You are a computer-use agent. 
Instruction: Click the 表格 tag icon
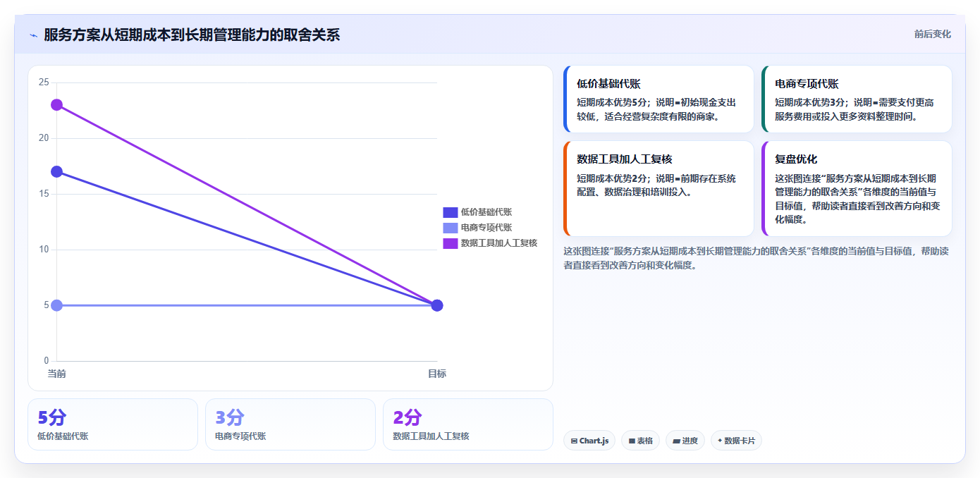coord(632,441)
